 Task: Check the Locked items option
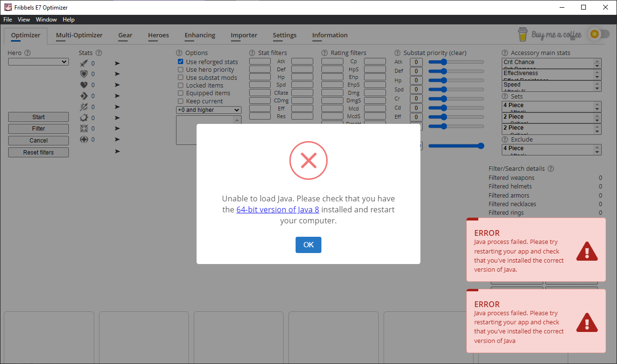180,85
